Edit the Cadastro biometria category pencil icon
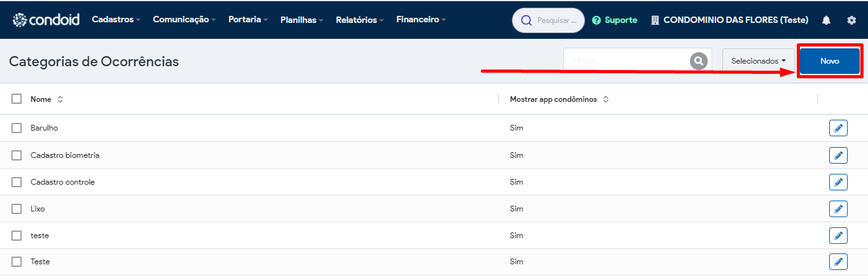Viewport: 868px width, 277px height. (838, 155)
